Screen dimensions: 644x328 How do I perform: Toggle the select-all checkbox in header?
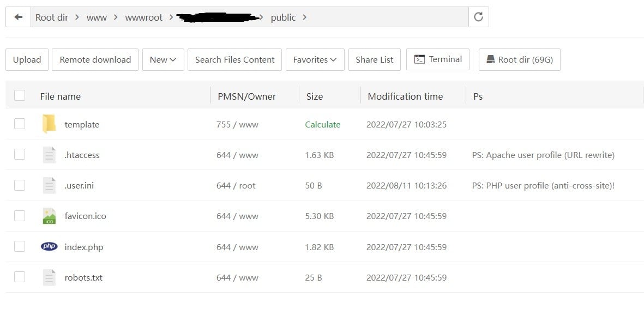click(x=20, y=96)
